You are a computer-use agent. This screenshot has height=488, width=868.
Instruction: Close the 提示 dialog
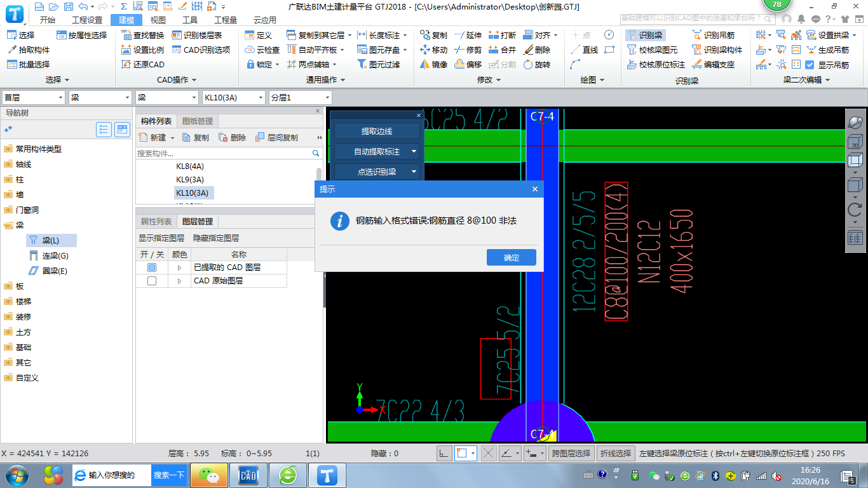coord(535,189)
